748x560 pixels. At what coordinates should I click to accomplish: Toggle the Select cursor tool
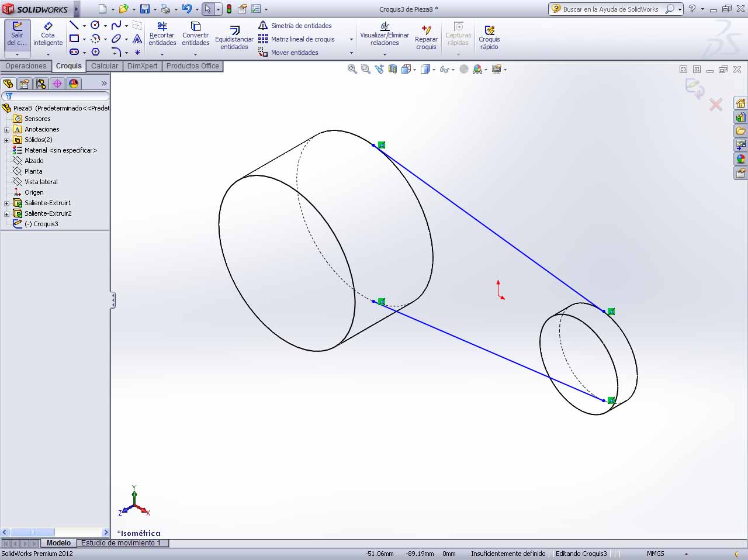pos(207,9)
